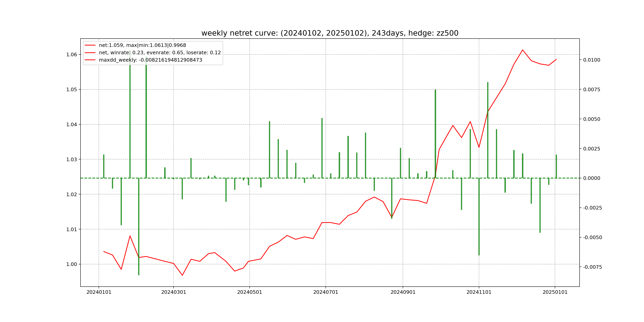
Task: Select the 'net:1.059, max|min' legend entry
Action: pos(142,45)
